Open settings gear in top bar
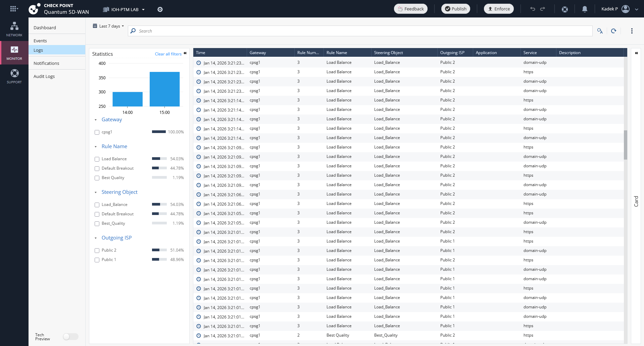Image resolution: width=644 pixels, height=346 pixels. 160,9
